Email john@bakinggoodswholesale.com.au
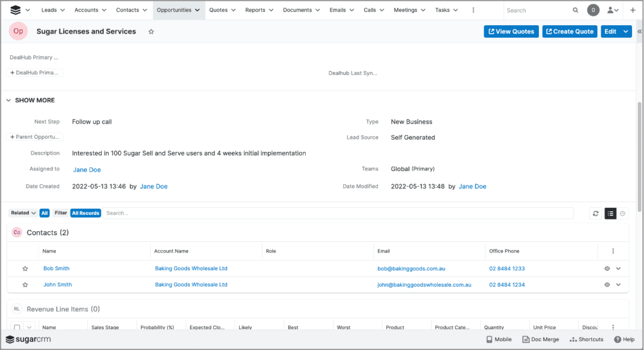644x350 pixels. tap(425, 285)
